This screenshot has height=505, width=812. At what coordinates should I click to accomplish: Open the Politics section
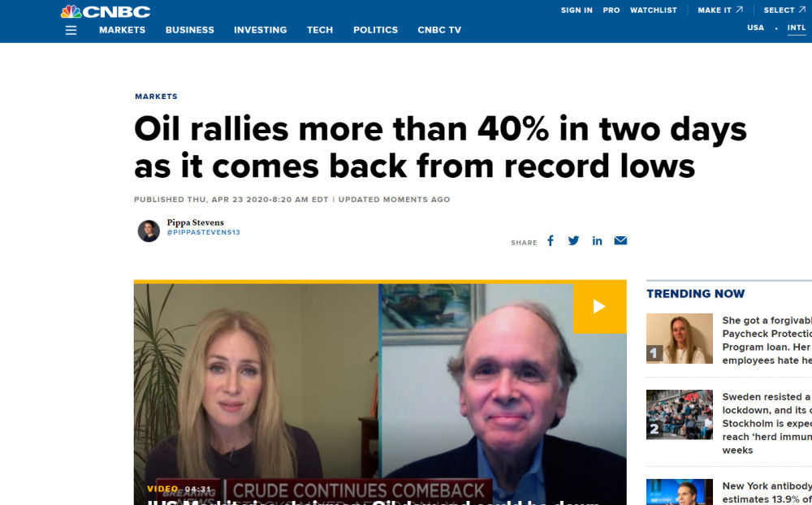pyautogui.click(x=375, y=30)
